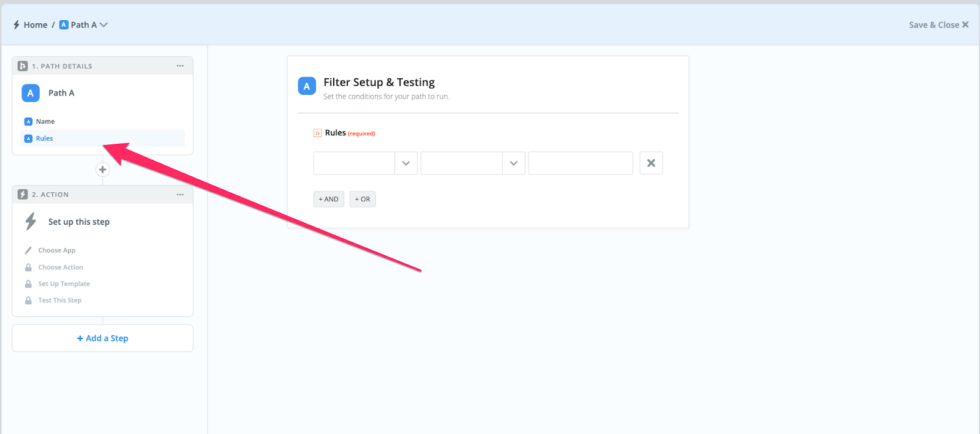Click the condition selector input
980x434 pixels.
(x=462, y=163)
